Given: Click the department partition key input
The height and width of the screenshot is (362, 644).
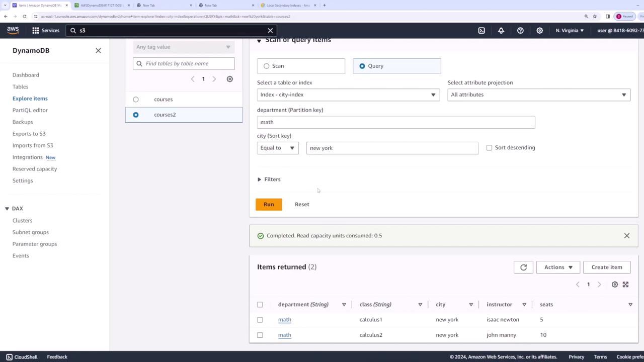Looking at the screenshot, I should coord(396,122).
